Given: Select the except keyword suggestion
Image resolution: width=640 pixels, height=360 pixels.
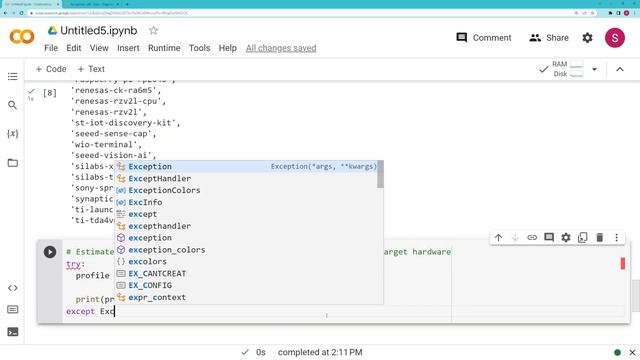Looking at the screenshot, I should pos(246,214).
